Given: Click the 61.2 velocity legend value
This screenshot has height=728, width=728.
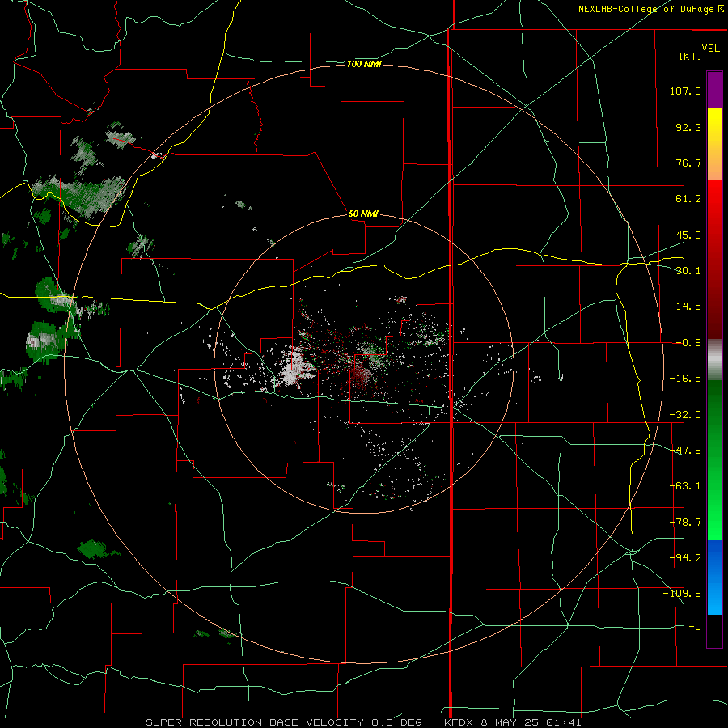Looking at the screenshot, I should point(688,199).
